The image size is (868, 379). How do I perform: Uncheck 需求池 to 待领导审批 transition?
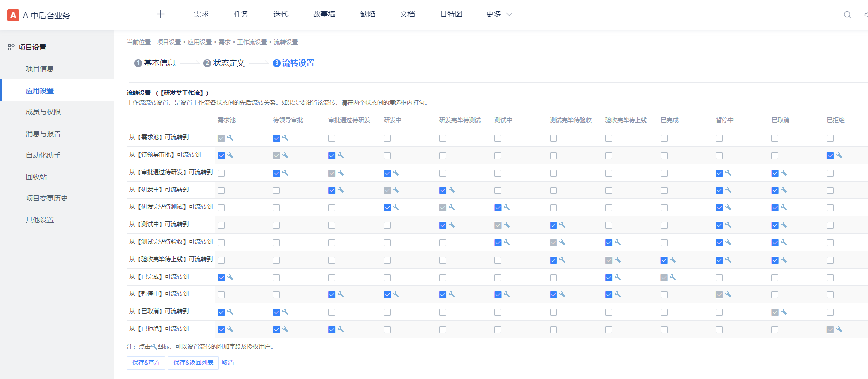(x=276, y=138)
